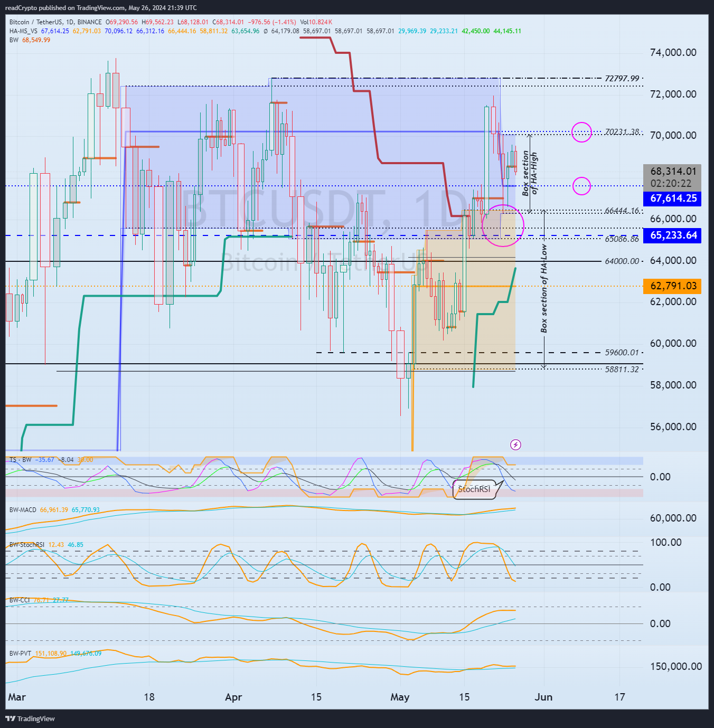Click the volume readout Vol10.824K
The height and width of the screenshot is (728, 714).
[x=316, y=22]
